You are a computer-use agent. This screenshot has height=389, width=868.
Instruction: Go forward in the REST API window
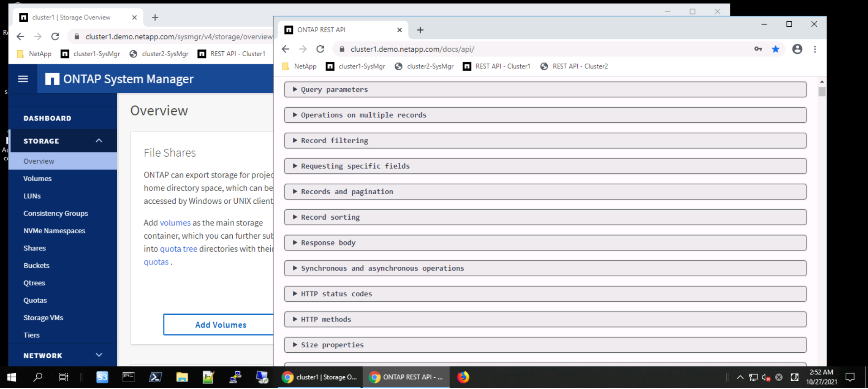coord(303,49)
